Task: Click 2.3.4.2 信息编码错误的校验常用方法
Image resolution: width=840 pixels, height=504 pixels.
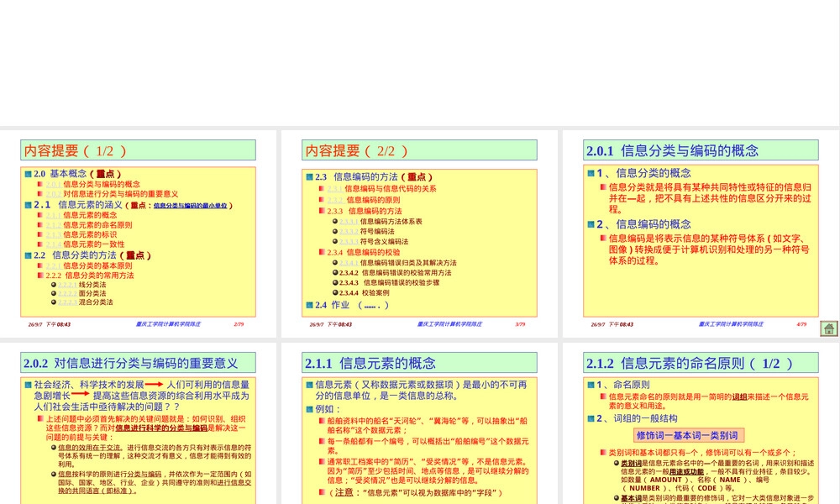Action: [396, 273]
